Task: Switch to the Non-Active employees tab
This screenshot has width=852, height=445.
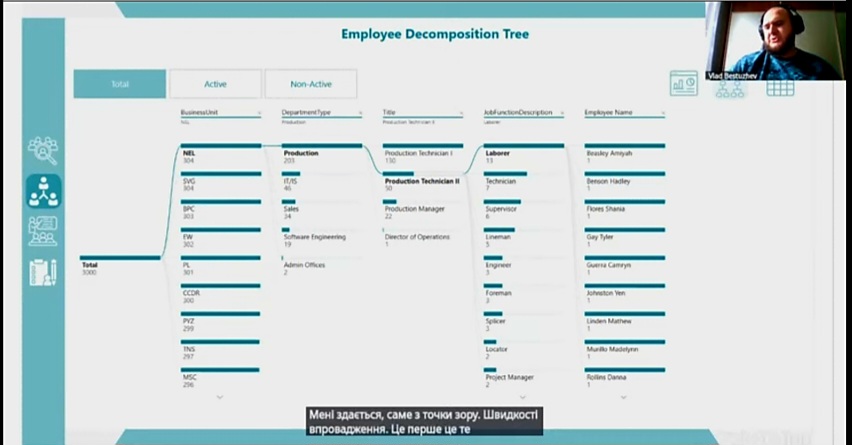Action: 311,84
